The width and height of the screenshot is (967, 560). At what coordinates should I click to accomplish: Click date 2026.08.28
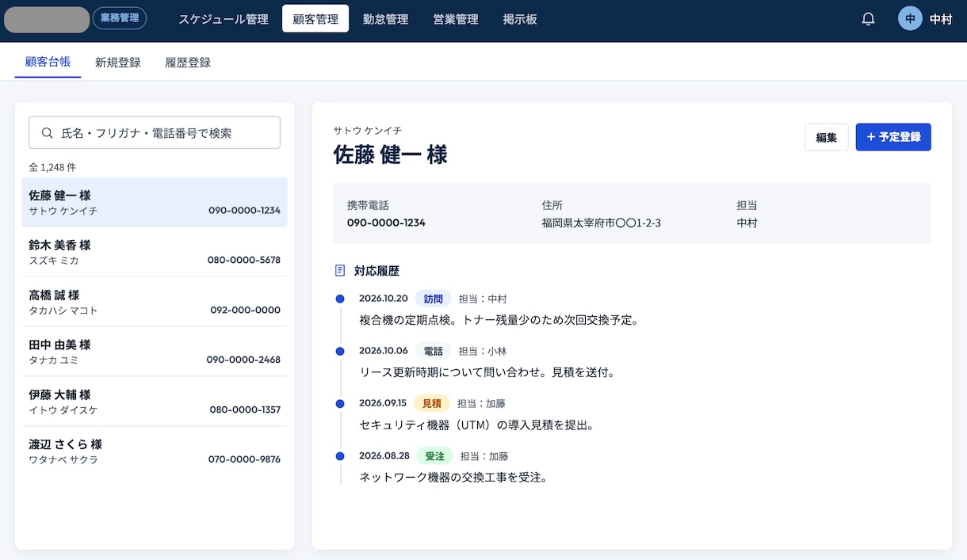click(x=384, y=455)
